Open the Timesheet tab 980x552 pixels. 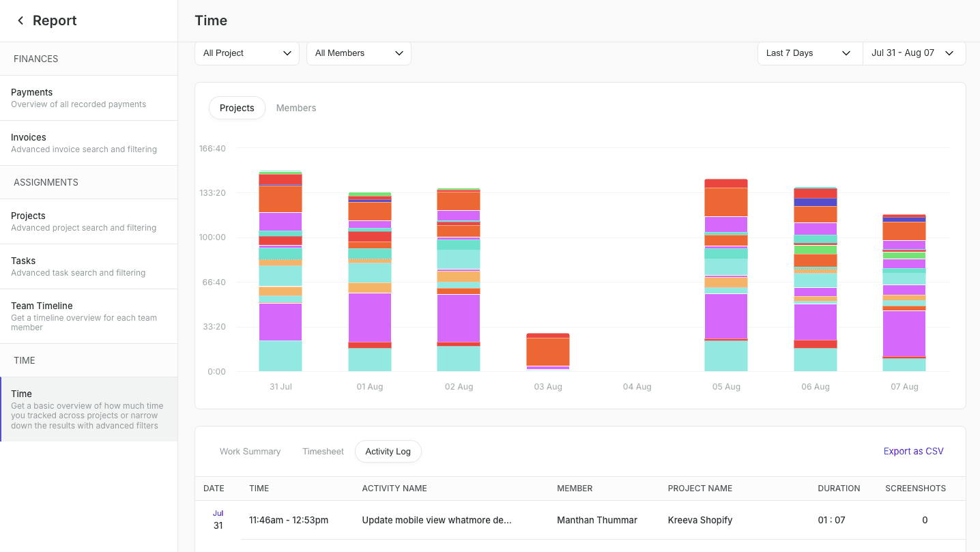[323, 451]
